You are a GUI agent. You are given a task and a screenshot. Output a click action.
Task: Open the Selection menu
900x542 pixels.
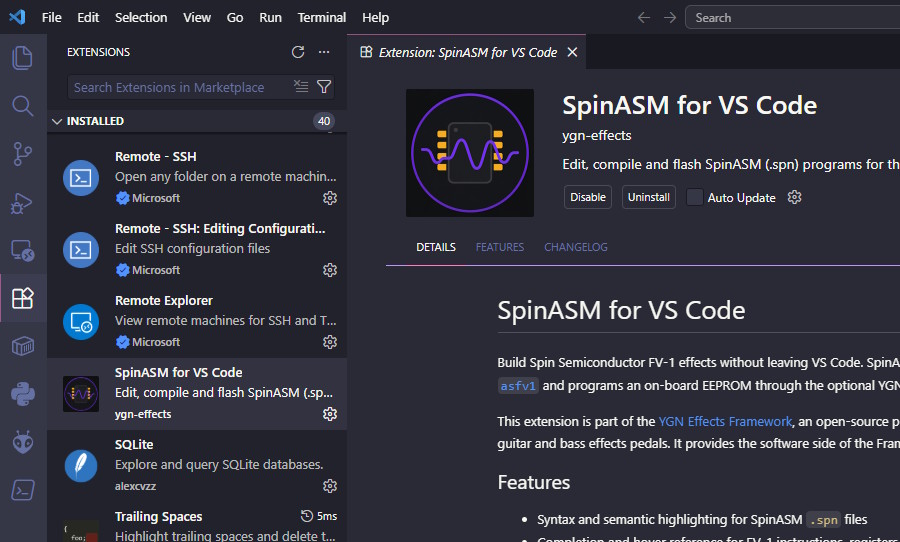click(141, 18)
